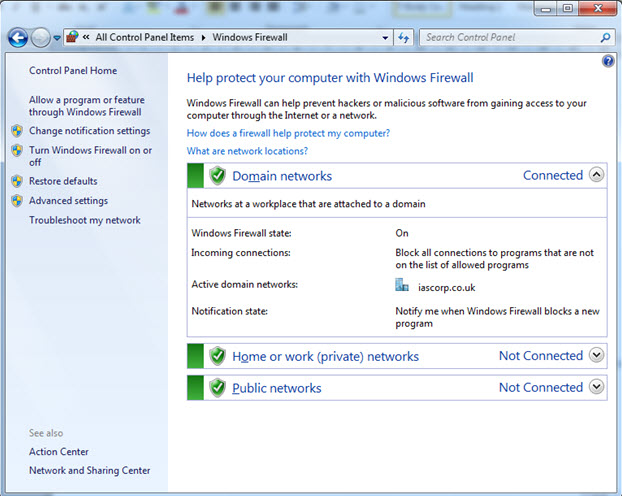Screen dimensions: 622x496
Task: Click green shield icon for Domain networks
Action: click(217, 175)
